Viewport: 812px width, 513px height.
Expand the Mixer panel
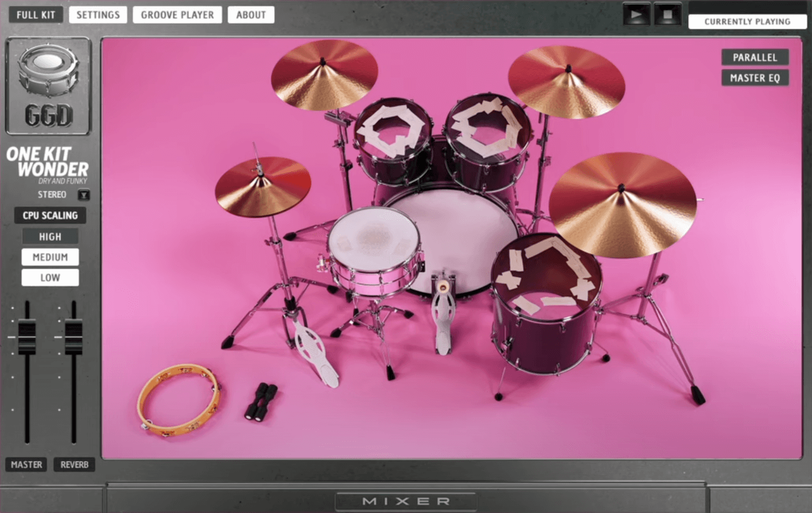click(405, 500)
